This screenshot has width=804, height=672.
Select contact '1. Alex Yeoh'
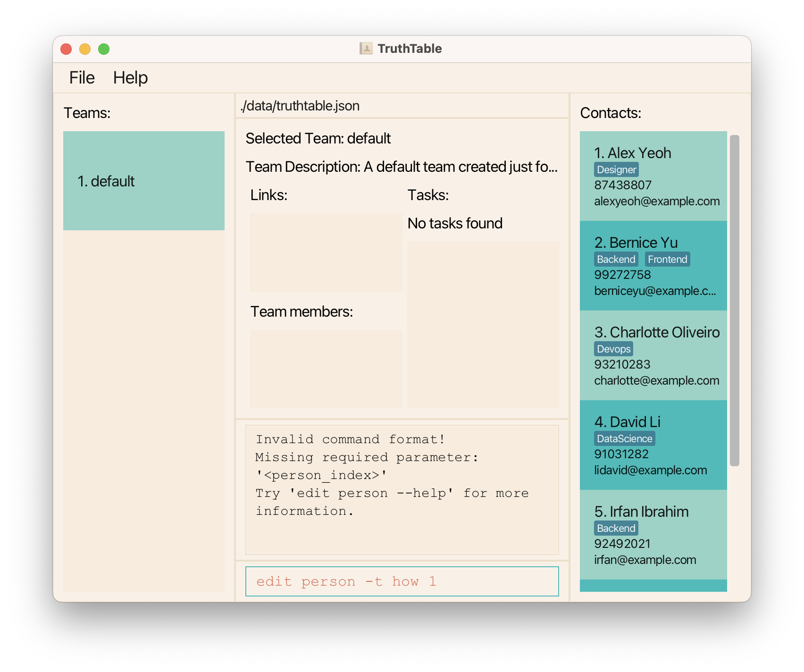(x=653, y=176)
